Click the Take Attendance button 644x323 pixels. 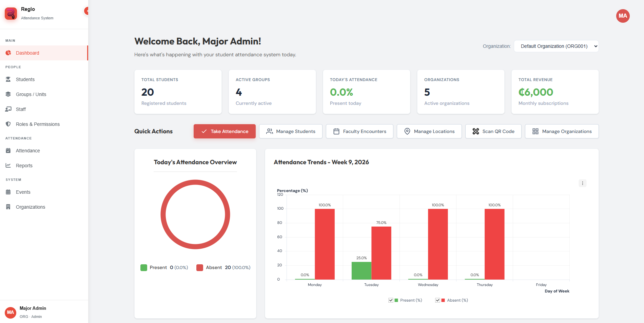[x=225, y=131]
